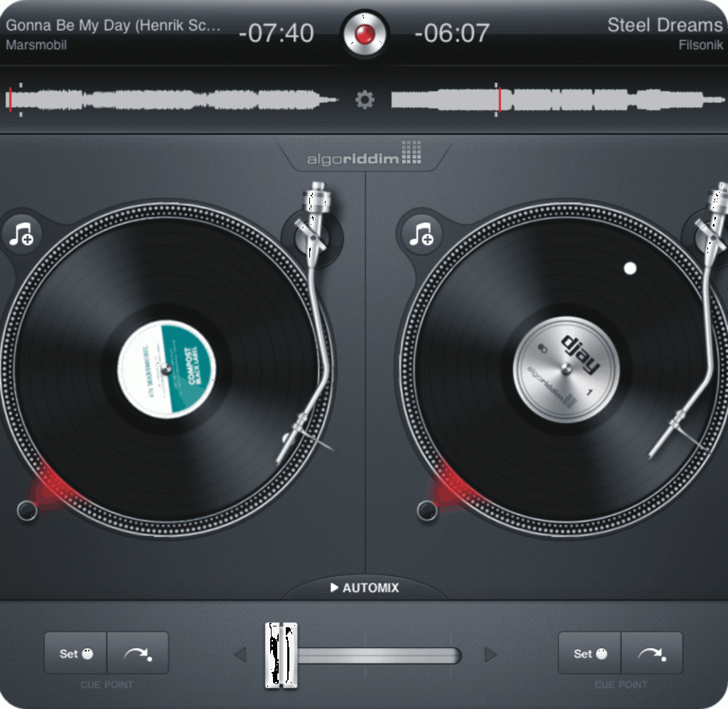728x709 pixels.
Task: Click the right deck remaining time -06:07
Action: [452, 33]
